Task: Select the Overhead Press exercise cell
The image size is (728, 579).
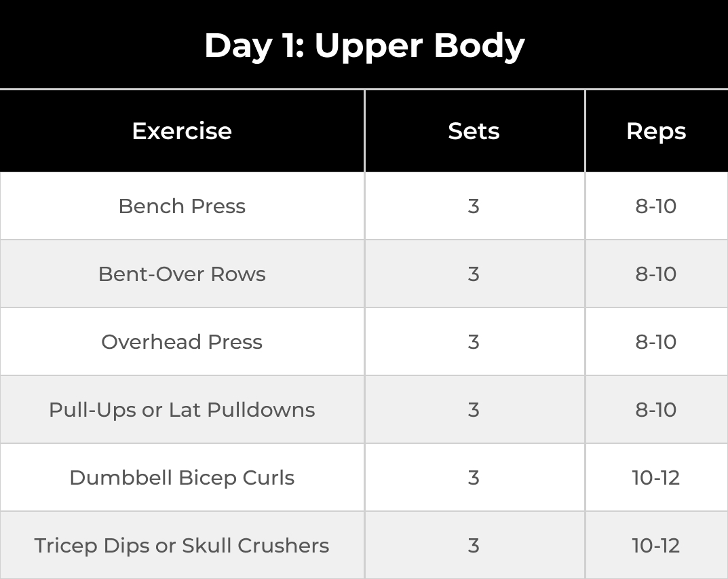Action: [x=182, y=342]
